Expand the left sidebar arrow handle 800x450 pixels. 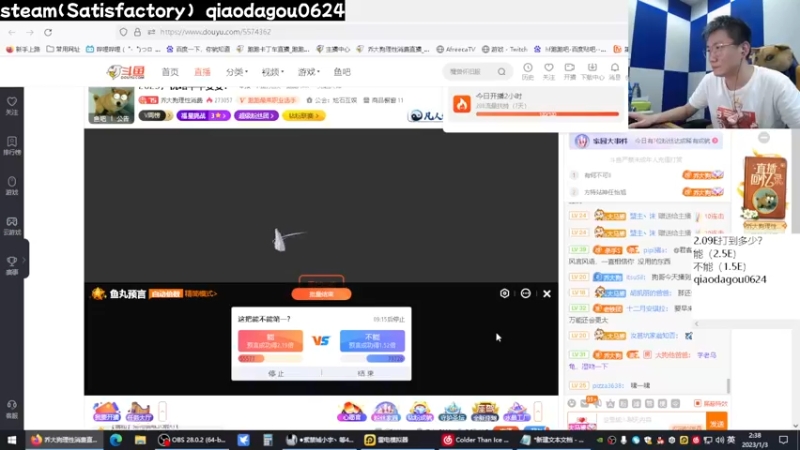coord(24,259)
